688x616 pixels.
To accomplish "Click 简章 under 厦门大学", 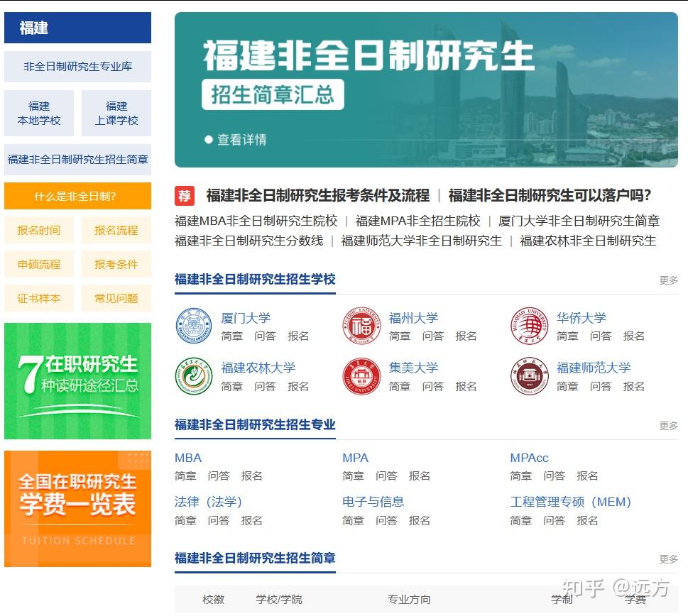I will point(232,336).
